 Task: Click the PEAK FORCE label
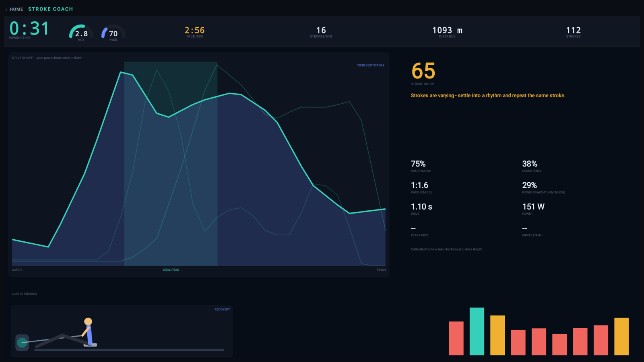click(x=419, y=235)
